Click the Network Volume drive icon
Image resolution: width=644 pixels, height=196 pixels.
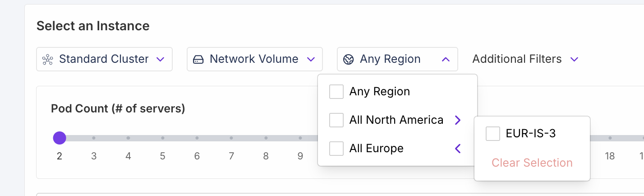198,59
